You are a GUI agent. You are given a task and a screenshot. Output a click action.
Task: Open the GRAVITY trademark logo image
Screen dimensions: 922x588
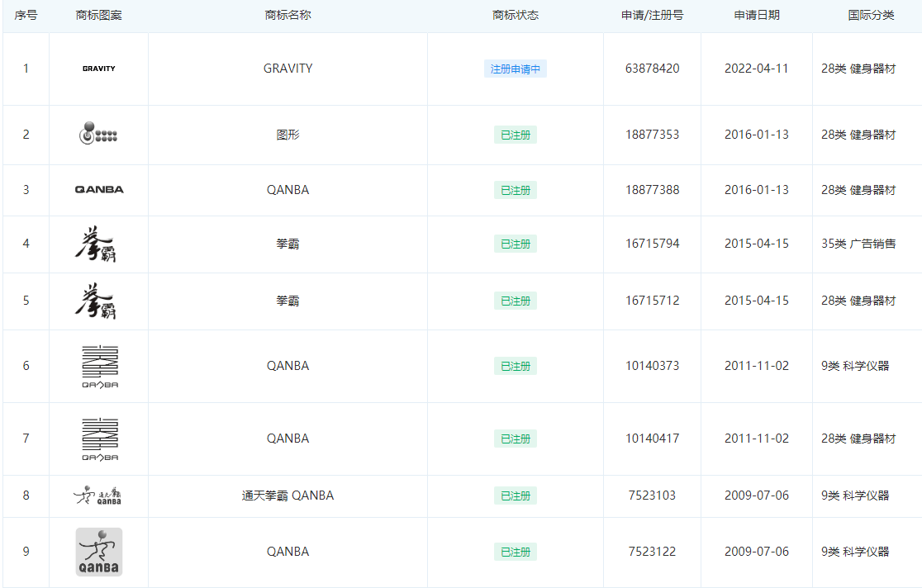pyautogui.click(x=99, y=69)
